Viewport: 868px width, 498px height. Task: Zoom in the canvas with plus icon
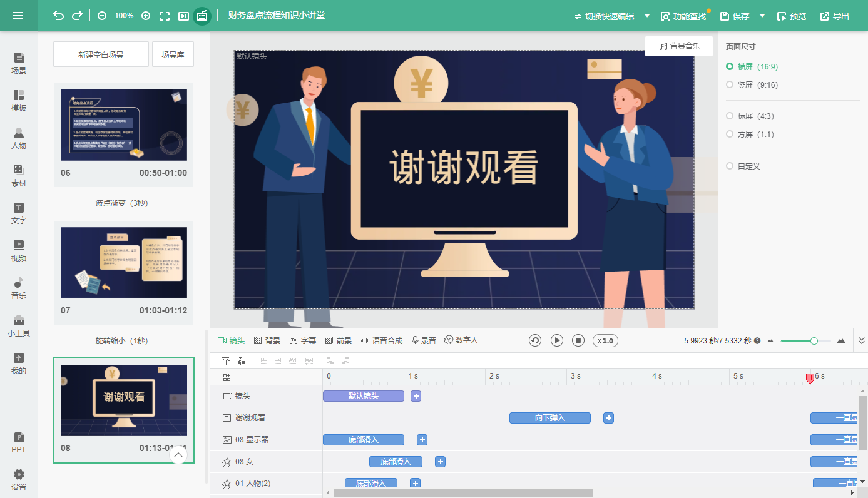pos(146,16)
